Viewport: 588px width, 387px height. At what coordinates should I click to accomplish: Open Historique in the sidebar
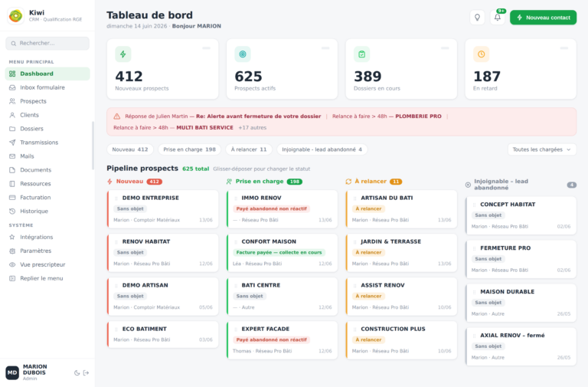[x=47, y=211]
